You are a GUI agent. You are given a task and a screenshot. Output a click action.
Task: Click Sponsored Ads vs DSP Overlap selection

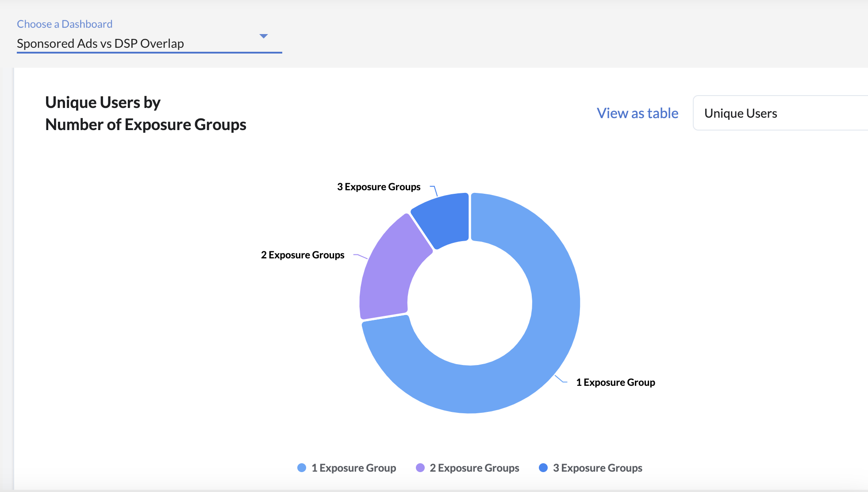point(100,43)
